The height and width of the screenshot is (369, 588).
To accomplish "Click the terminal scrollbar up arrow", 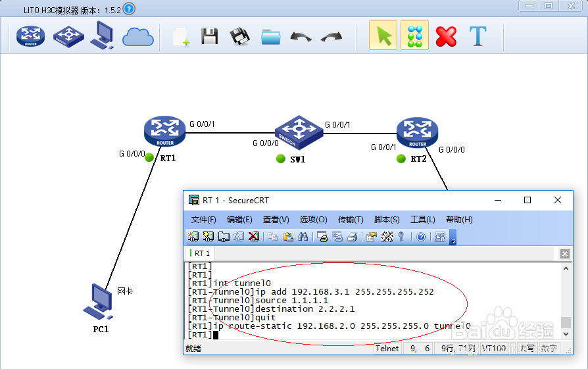I will click(566, 268).
